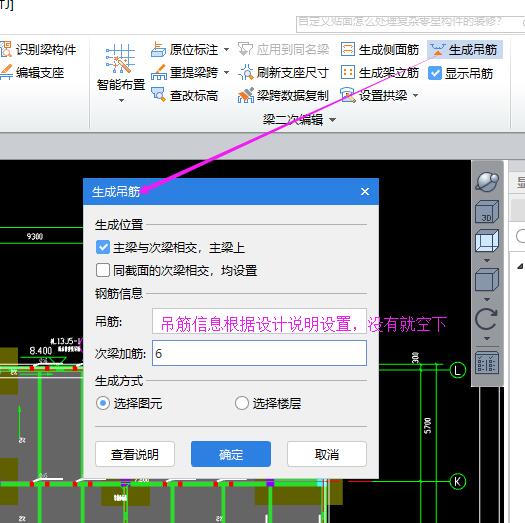Image resolution: width=525 pixels, height=523 pixels.
Task: Click the 智能布置 grid icon
Action: (120, 59)
